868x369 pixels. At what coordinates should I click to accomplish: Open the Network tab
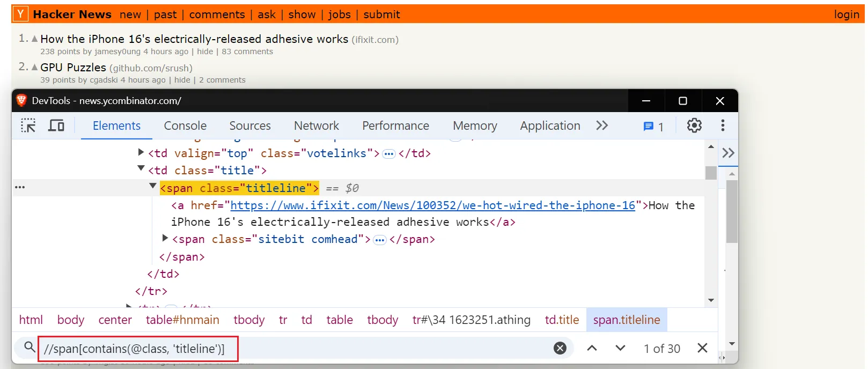tap(316, 126)
